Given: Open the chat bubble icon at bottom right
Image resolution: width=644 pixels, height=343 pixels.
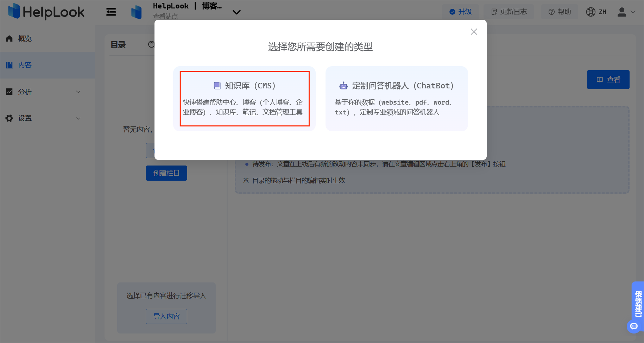Looking at the screenshot, I should (634, 326).
